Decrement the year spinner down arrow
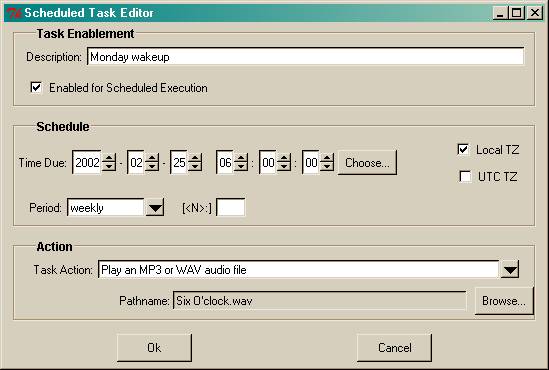The width and height of the screenshot is (549, 370). 109,167
